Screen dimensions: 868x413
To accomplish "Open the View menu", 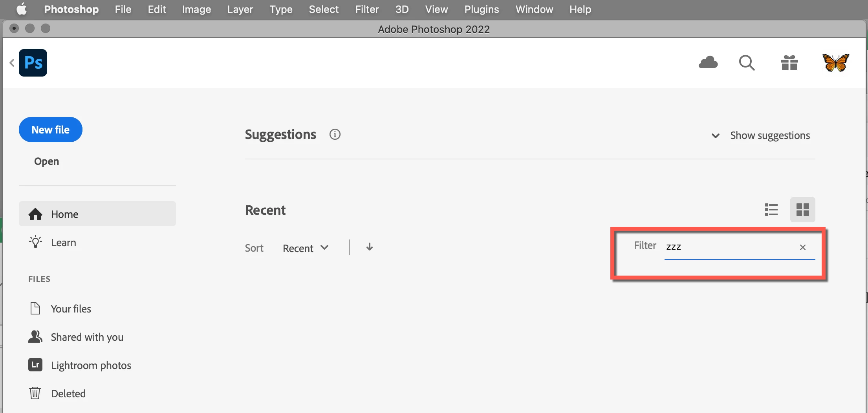I will tap(436, 9).
